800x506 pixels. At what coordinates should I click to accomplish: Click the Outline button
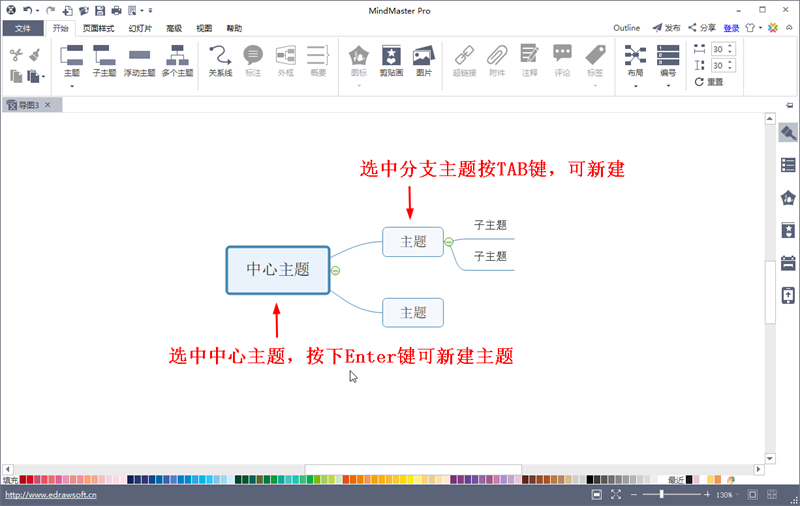(627, 28)
